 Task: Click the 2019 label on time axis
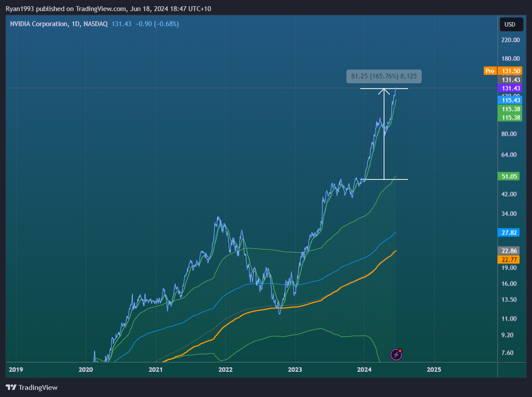pyautogui.click(x=16, y=370)
